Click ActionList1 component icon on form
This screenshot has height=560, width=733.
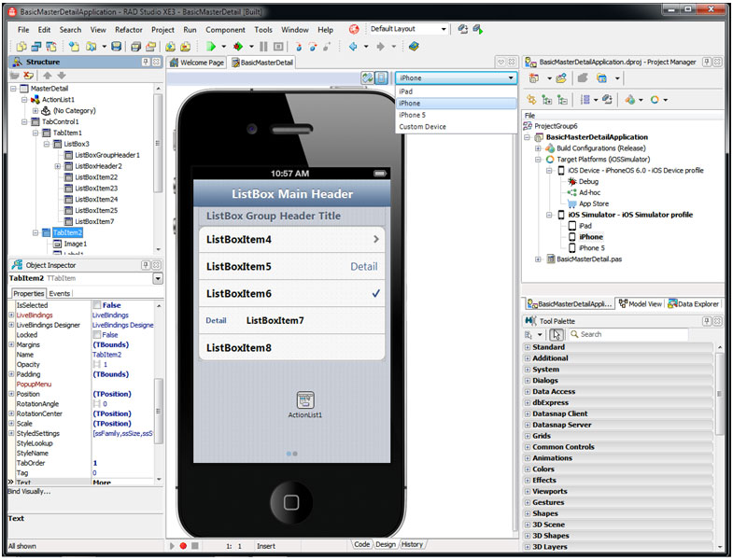(x=305, y=400)
